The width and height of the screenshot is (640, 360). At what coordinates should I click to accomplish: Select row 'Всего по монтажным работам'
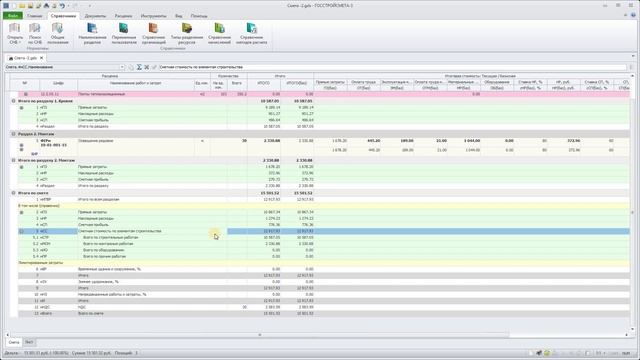point(323,244)
